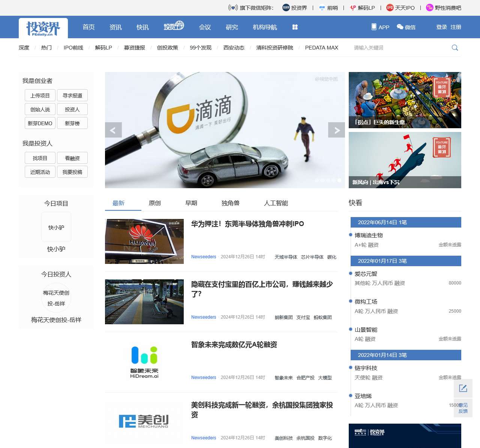Open 野性消费吧 WeChat account link

(x=444, y=7)
